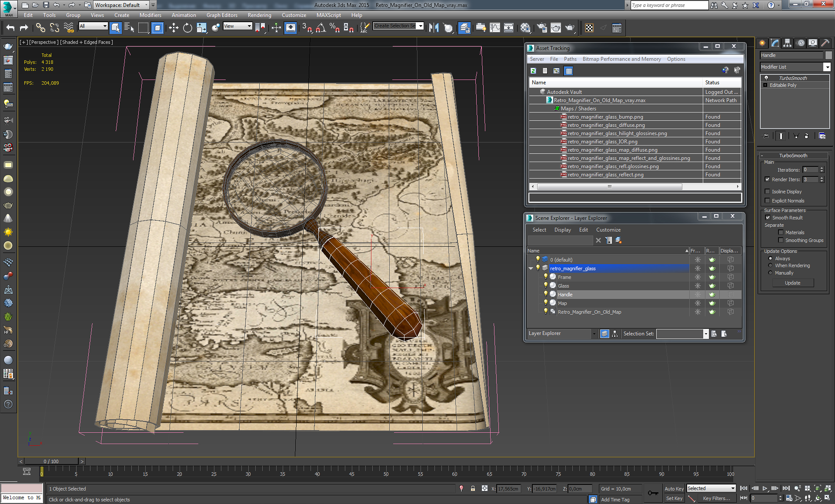Click Configure Modifier Sets icon

tap(822, 136)
